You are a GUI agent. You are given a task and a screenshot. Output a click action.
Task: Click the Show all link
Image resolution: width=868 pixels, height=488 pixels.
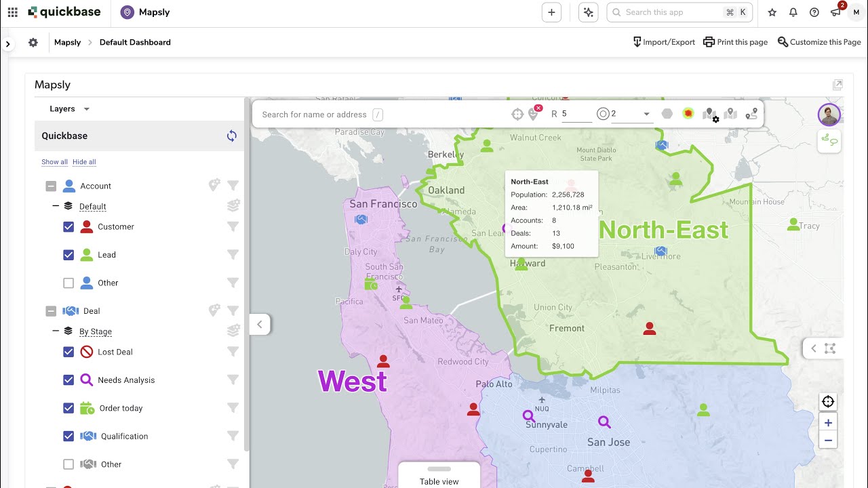(54, 162)
